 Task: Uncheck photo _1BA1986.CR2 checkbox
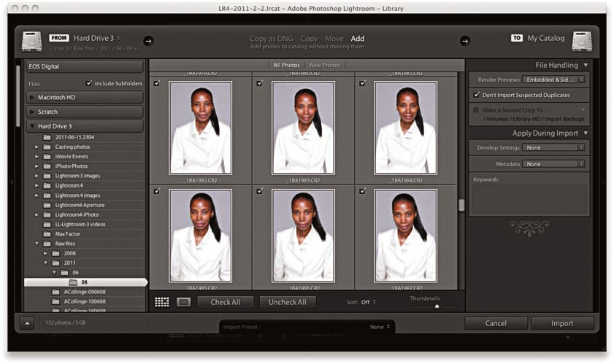pos(260,190)
